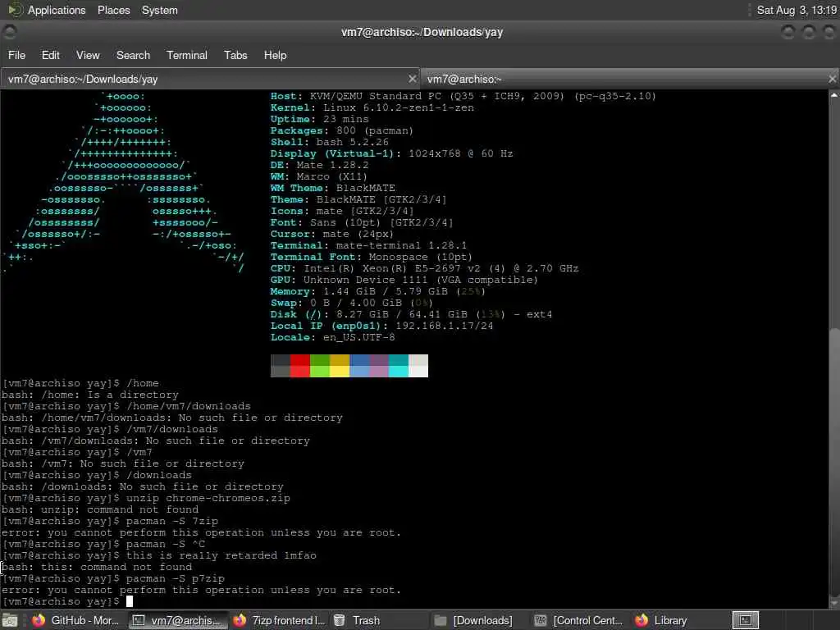This screenshot has width=840, height=630.
Task: Click the trash can icon in taskbar
Action: [x=339, y=620]
